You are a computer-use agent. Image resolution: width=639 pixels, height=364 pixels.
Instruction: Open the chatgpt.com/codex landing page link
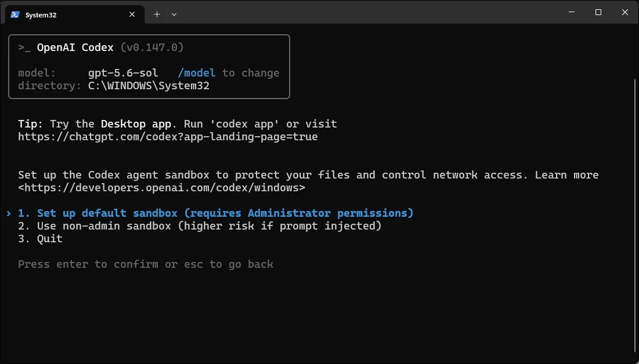(168, 136)
